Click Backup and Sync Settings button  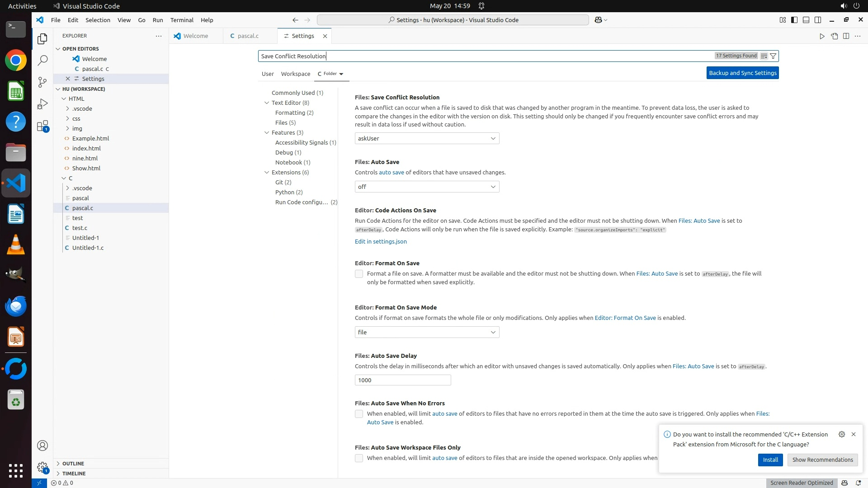click(742, 73)
